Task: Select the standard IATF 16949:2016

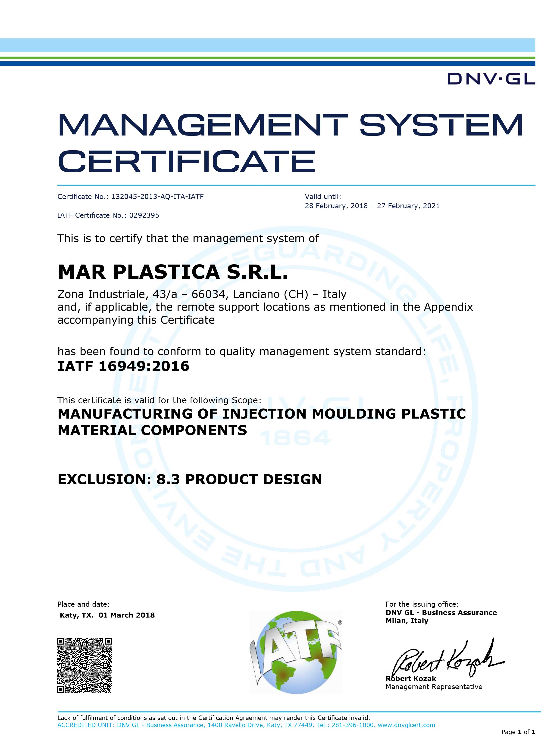Action: pos(124,366)
